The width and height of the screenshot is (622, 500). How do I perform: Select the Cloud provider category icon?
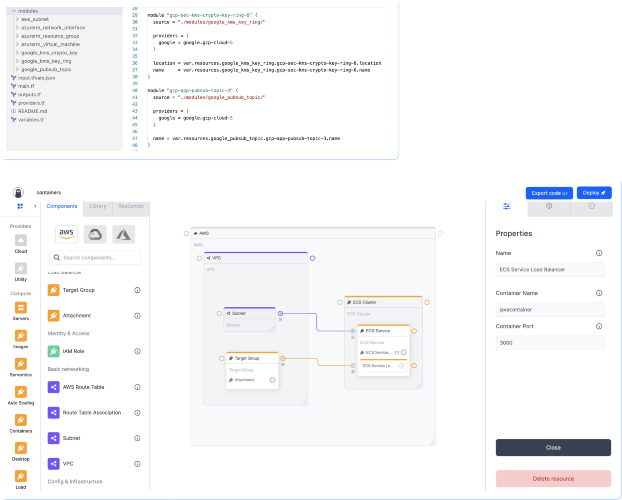click(21, 240)
